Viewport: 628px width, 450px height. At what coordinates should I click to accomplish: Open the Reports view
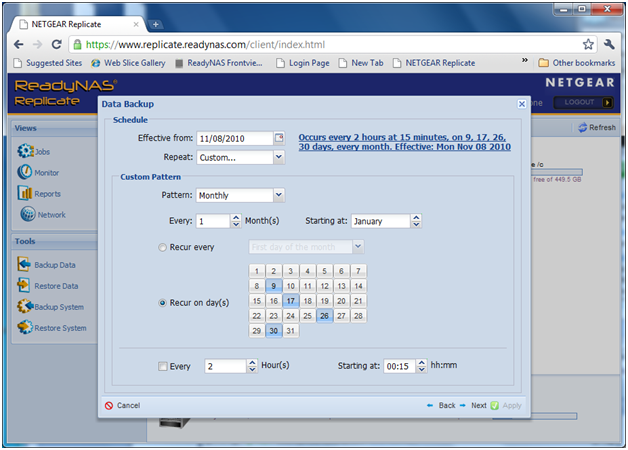[x=39, y=193]
